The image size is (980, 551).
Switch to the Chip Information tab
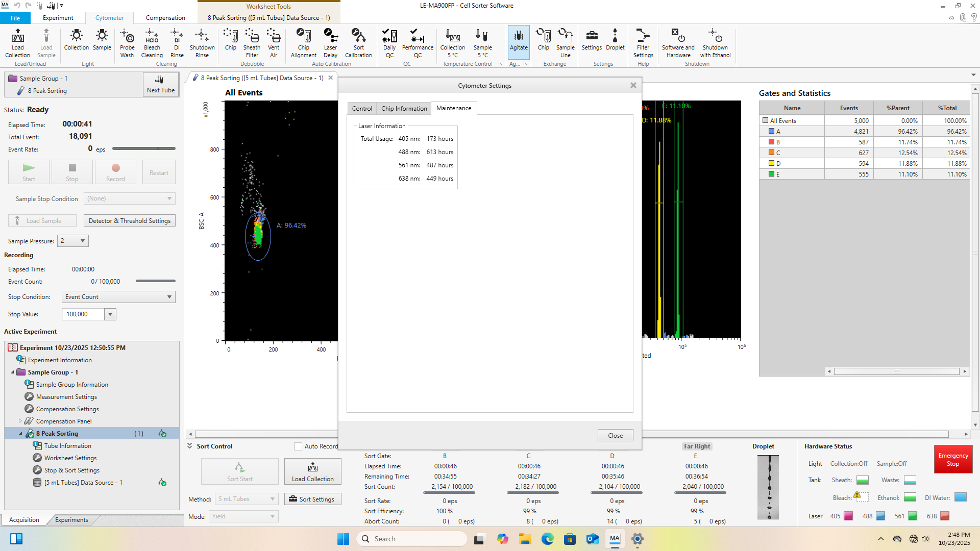[x=404, y=108]
